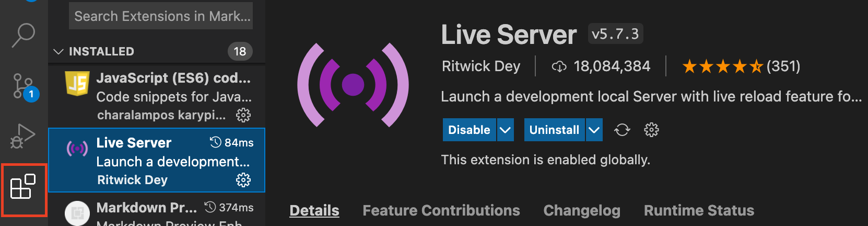This screenshot has height=226, width=868.
Task: Open publisher Ritwick Dey link in details
Action: [x=481, y=66]
